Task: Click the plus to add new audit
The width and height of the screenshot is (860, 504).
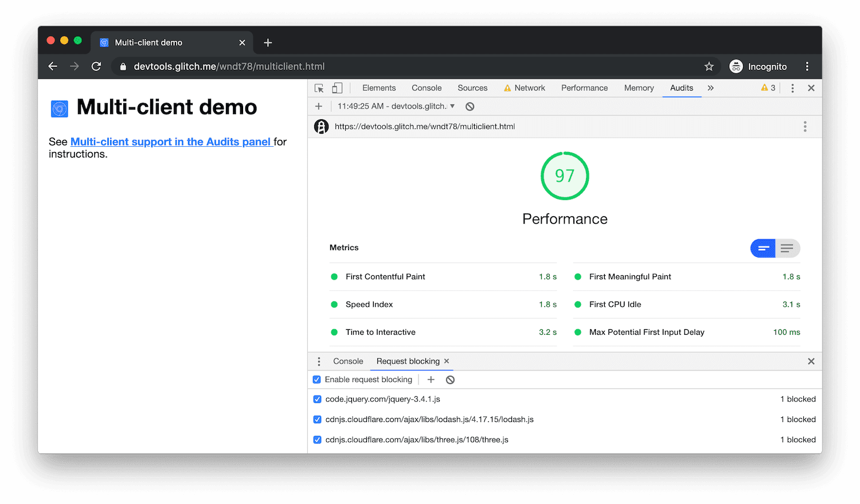Action: click(x=319, y=106)
